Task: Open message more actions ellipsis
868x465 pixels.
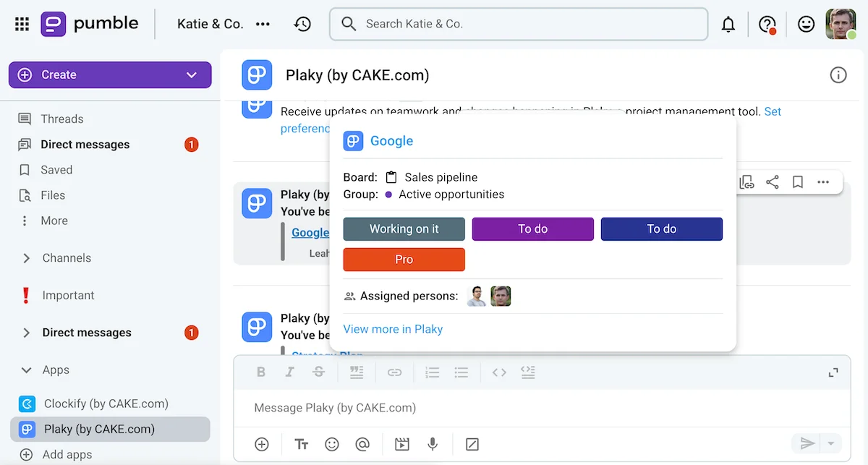Action: [823, 182]
